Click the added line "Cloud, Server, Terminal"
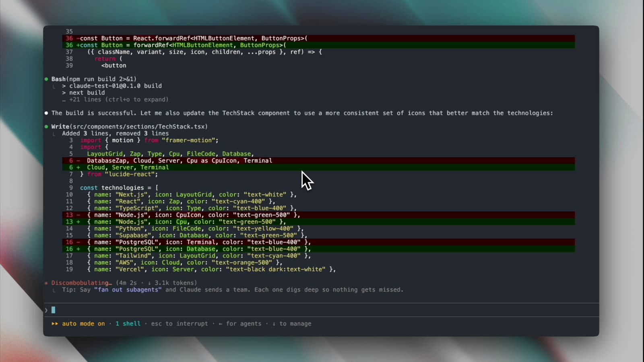This screenshot has height=362, width=644. [x=318, y=167]
